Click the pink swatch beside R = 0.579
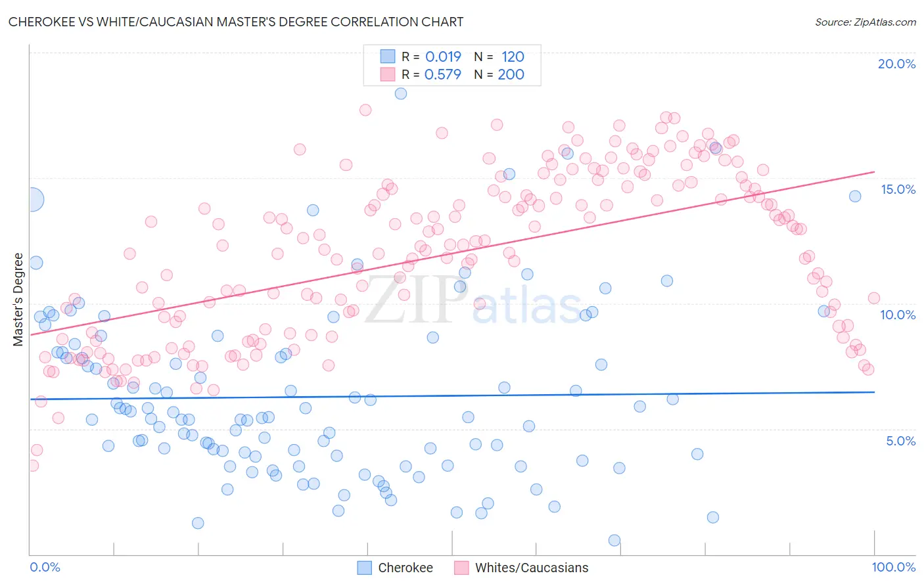Image resolution: width=924 pixels, height=586 pixels. point(388,74)
